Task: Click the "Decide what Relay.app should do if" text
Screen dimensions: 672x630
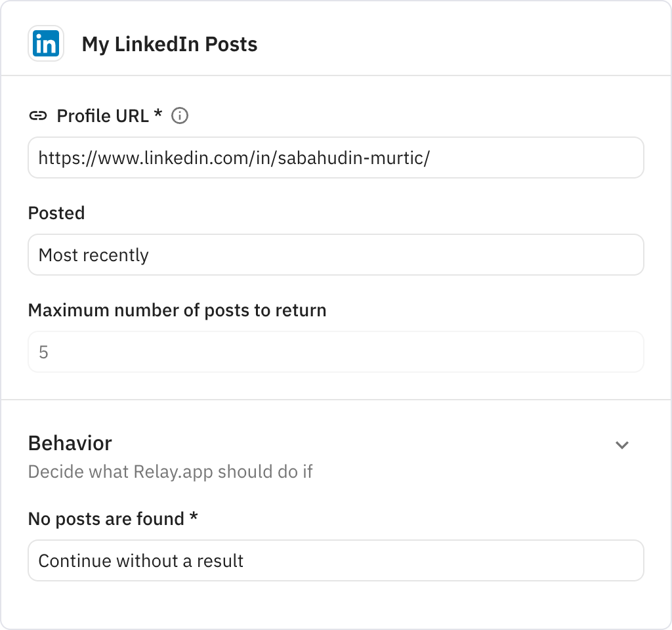Action: point(171,471)
